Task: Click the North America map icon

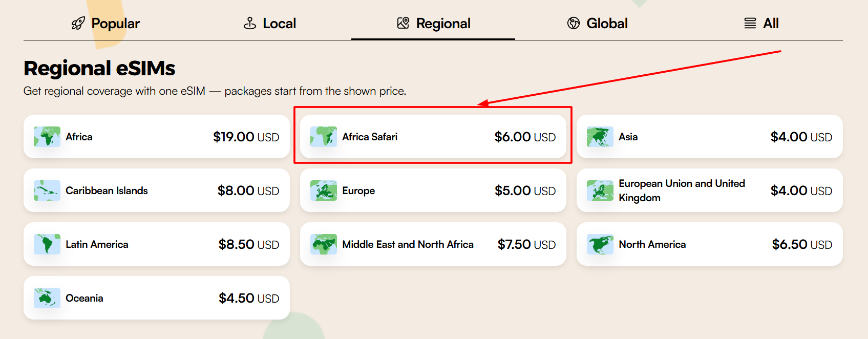Action: [600, 244]
